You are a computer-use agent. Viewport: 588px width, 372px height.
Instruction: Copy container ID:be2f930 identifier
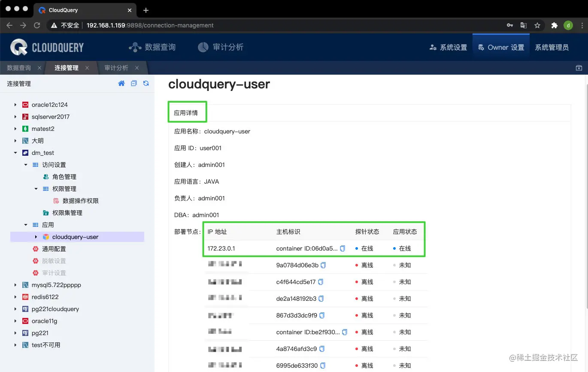[345, 332]
